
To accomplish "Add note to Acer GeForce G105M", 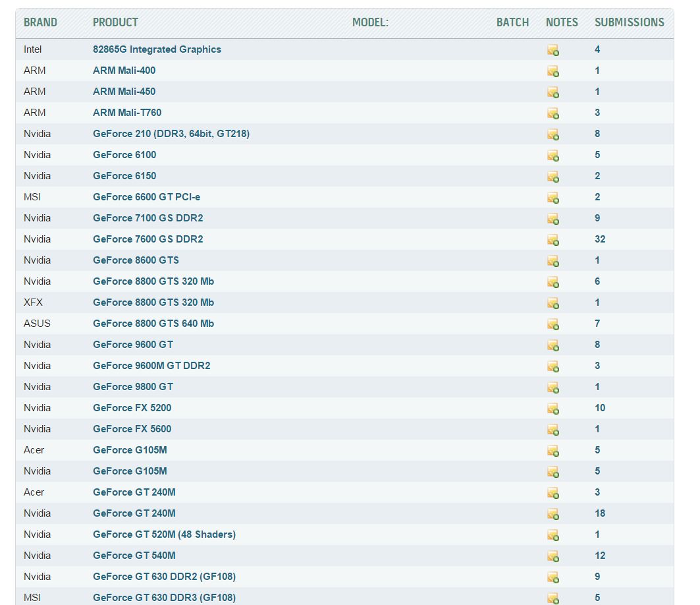I will [553, 451].
